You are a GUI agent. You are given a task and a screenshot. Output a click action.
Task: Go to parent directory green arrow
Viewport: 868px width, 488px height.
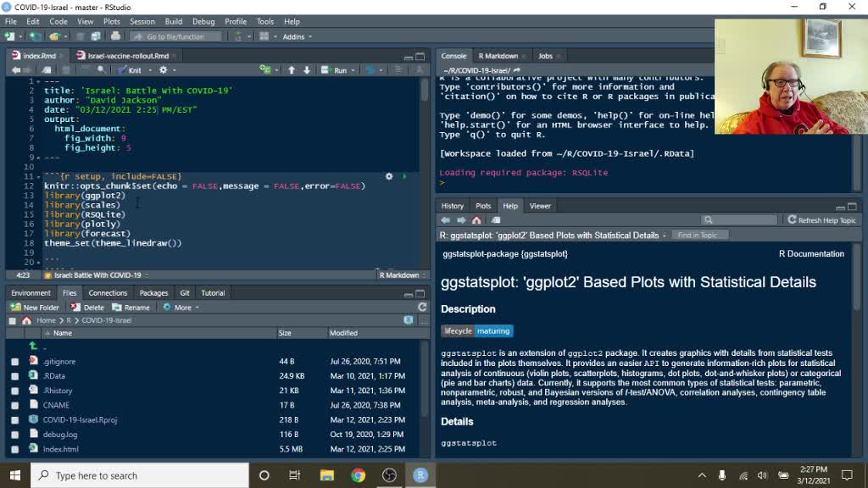click(x=34, y=347)
